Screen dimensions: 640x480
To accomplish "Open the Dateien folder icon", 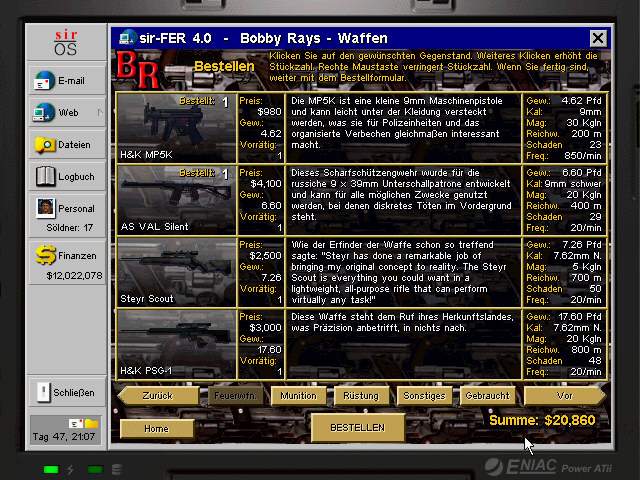I will (x=45, y=145).
